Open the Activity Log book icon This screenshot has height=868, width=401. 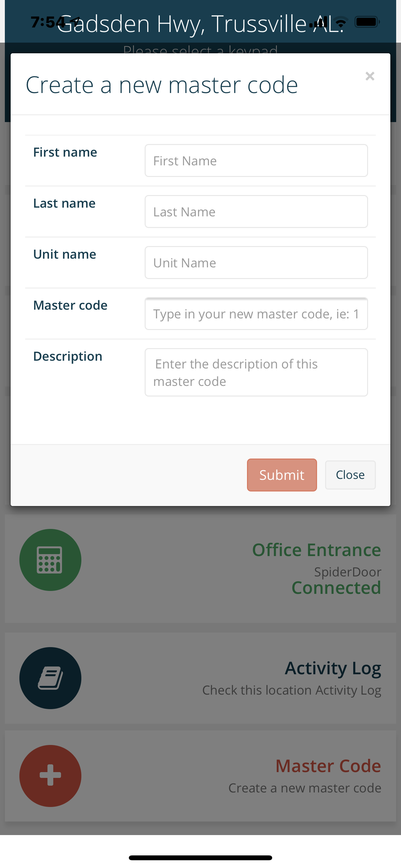50,678
